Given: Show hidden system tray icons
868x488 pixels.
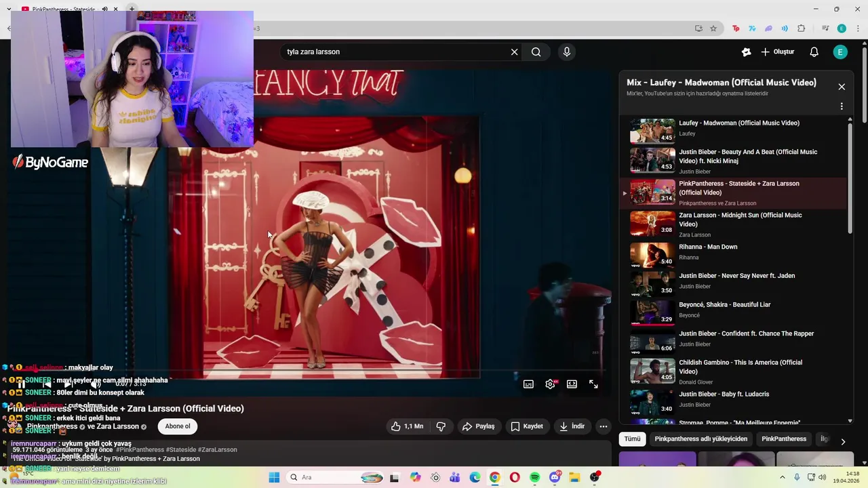Looking at the screenshot, I should [x=783, y=477].
